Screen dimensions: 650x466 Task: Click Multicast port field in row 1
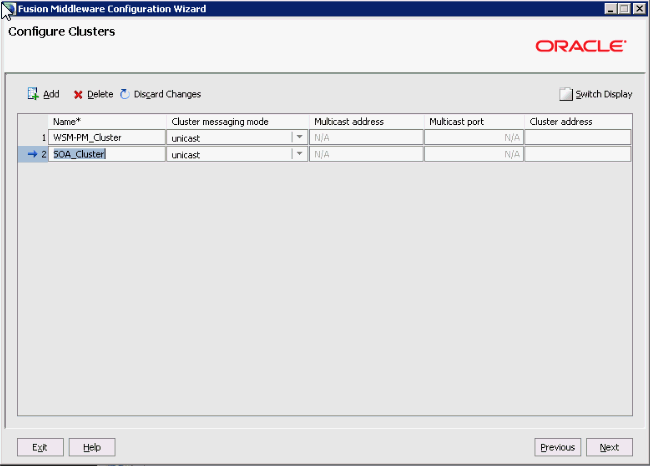click(x=474, y=137)
